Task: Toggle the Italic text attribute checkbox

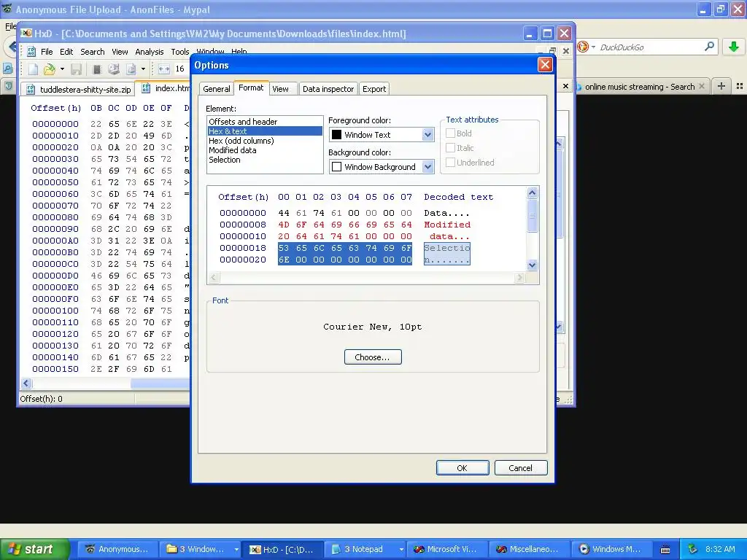Action: pyautogui.click(x=450, y=147)
